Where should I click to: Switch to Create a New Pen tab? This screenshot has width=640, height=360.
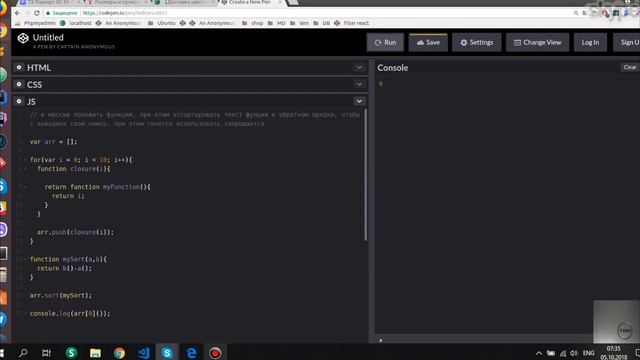(251, 2)
